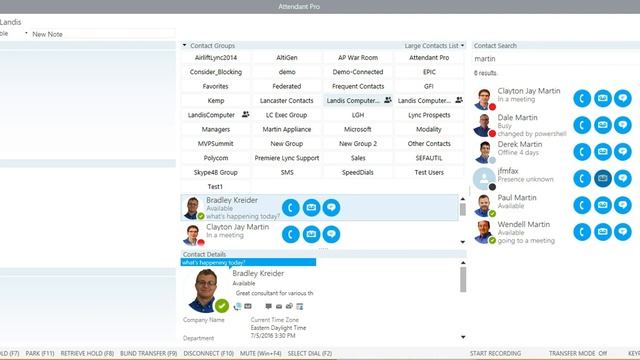Select the Frequent Contacts group
640x360 pixels.
tap(358, 86)
